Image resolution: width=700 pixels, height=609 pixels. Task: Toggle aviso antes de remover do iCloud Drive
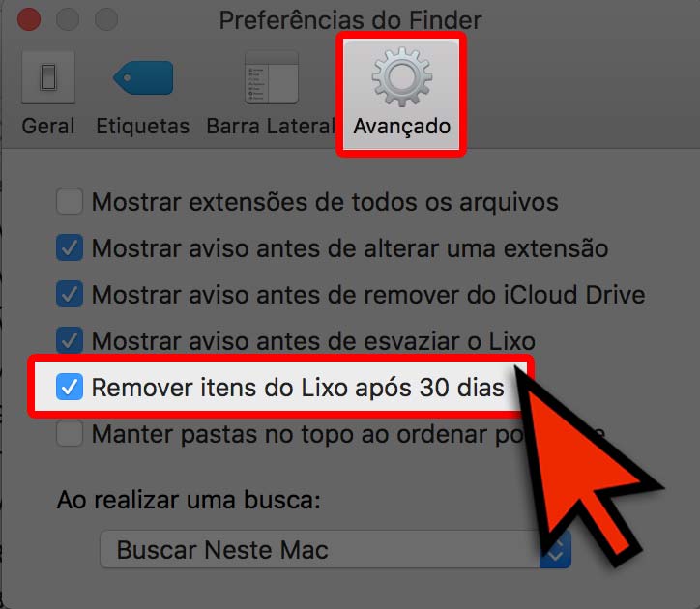[70, 294]
